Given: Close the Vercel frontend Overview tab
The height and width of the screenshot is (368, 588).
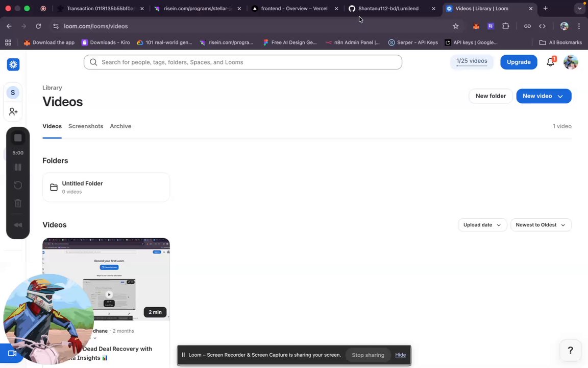Looking at the screenshot, I should pyautogui.click(x=336, y=8).
